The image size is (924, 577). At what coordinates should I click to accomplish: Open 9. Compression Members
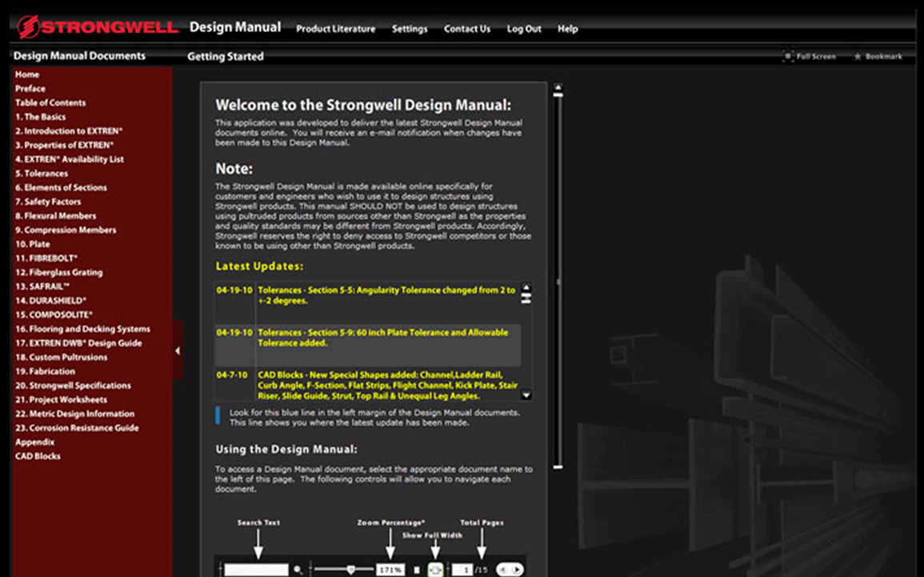[66, 230]
